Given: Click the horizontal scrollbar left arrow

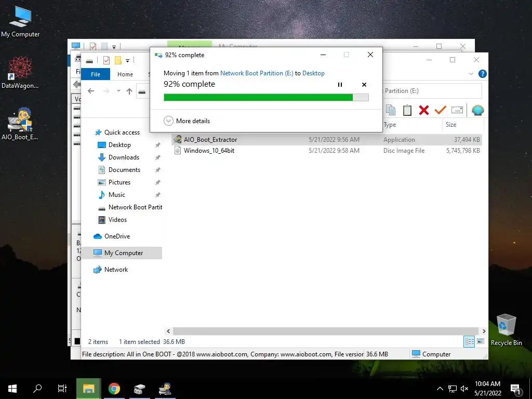Looking at the screenshot, I should tap(168, 331).
